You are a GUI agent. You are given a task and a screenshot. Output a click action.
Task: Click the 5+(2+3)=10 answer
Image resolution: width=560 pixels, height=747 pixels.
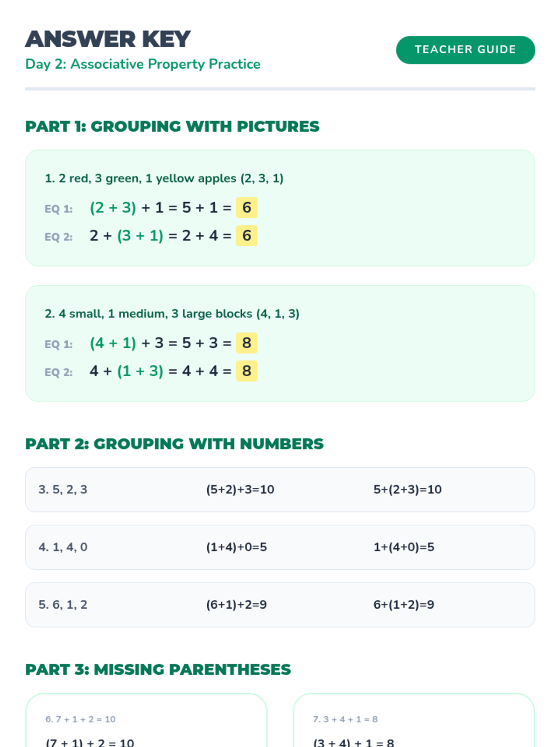(407, 489)
